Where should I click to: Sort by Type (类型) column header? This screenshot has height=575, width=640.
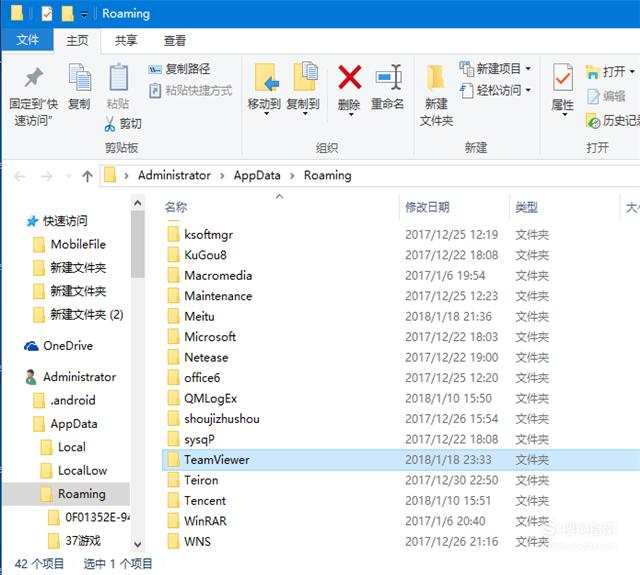[x=526, y=207]
